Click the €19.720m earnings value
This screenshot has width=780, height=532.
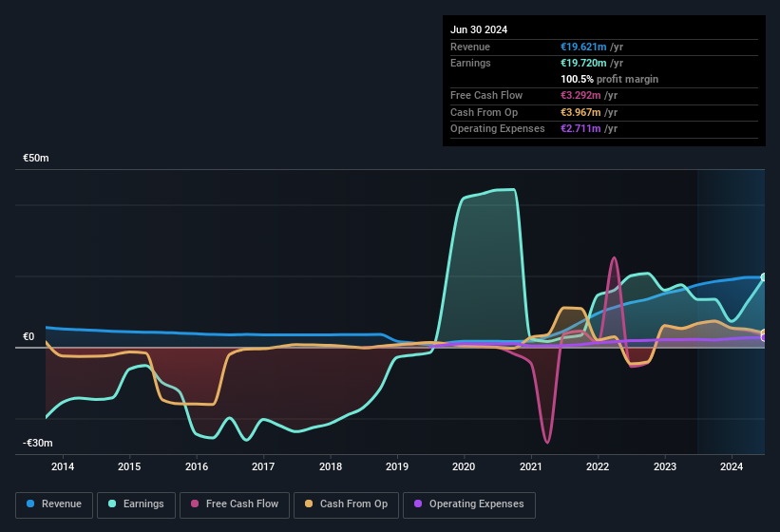583,63
